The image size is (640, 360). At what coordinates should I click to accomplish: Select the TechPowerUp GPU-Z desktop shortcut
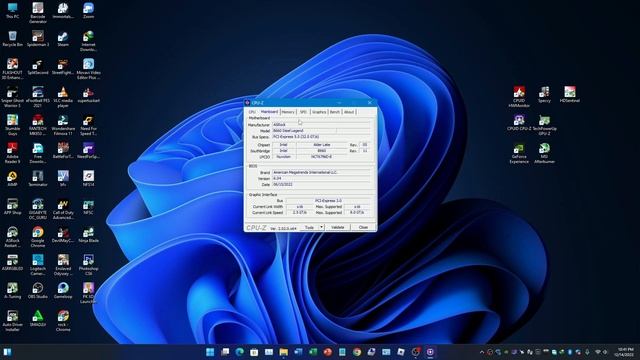click(544, 124)
